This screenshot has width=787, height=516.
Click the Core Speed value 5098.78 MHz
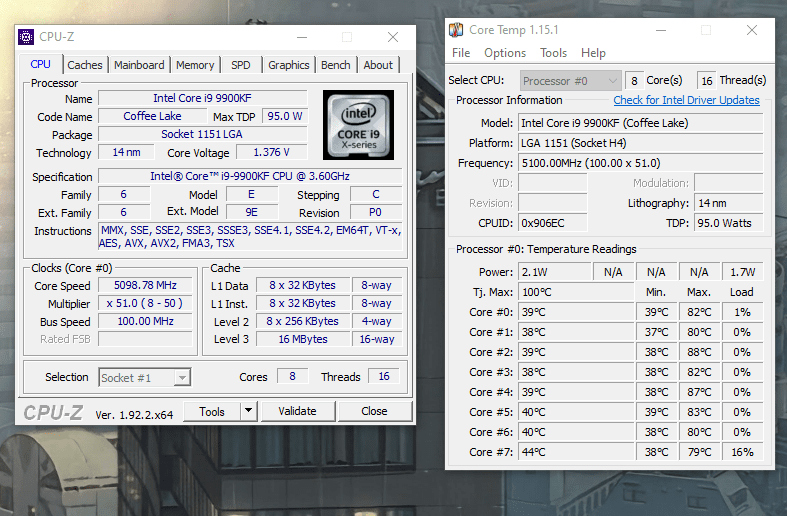point(145,286)
